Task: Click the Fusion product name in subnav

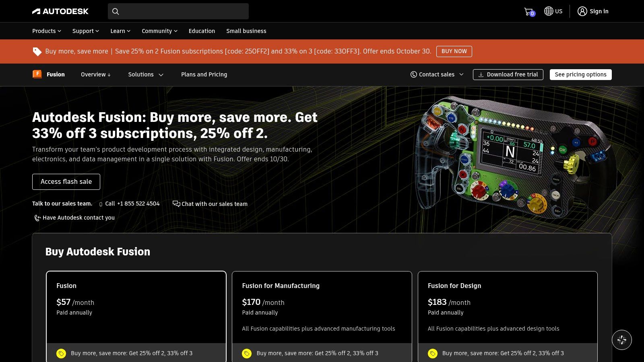Action: pos(56,74)
